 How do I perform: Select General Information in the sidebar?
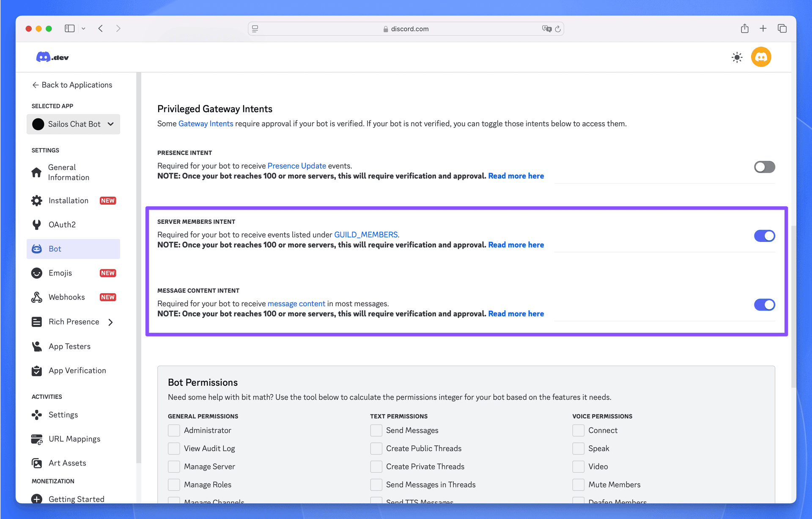pos(68,172)
